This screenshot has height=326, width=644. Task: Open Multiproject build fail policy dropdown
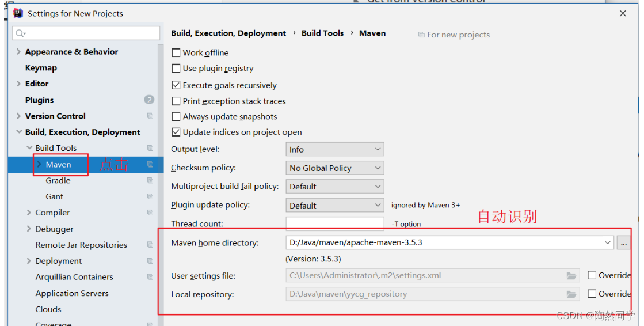pos(335,186)
